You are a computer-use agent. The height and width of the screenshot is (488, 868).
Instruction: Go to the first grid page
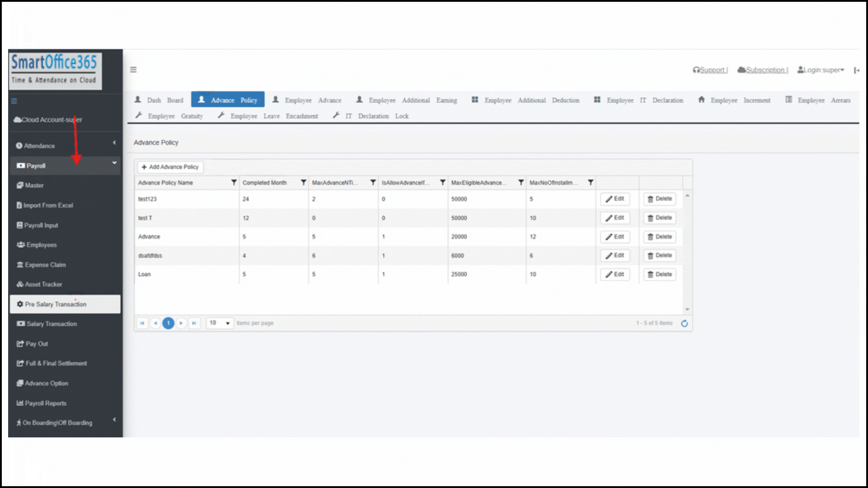click(142, 323)
